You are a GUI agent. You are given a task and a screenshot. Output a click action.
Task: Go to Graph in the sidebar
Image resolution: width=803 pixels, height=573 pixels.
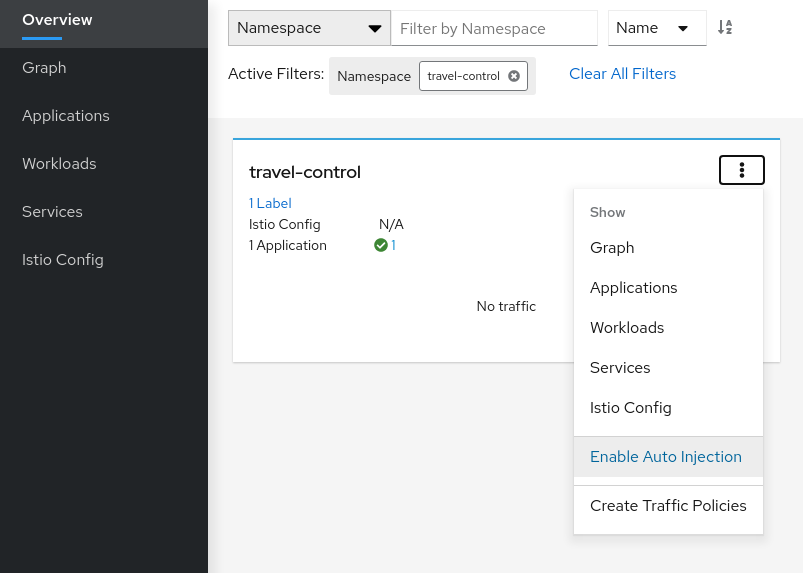click(x=44, y=68)
